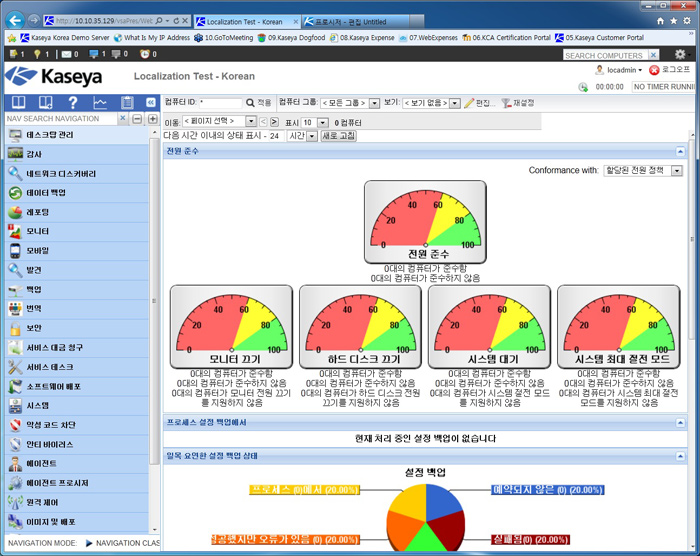This screenshot has height=556, width=700.
Task: Open 10.GoToMeeting bookmark
Action: pyautogui.click(x=224, y=38)
